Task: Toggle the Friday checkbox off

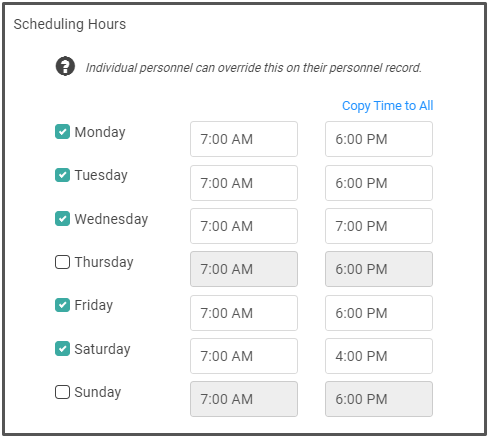Action: click(x=62, y=305)
